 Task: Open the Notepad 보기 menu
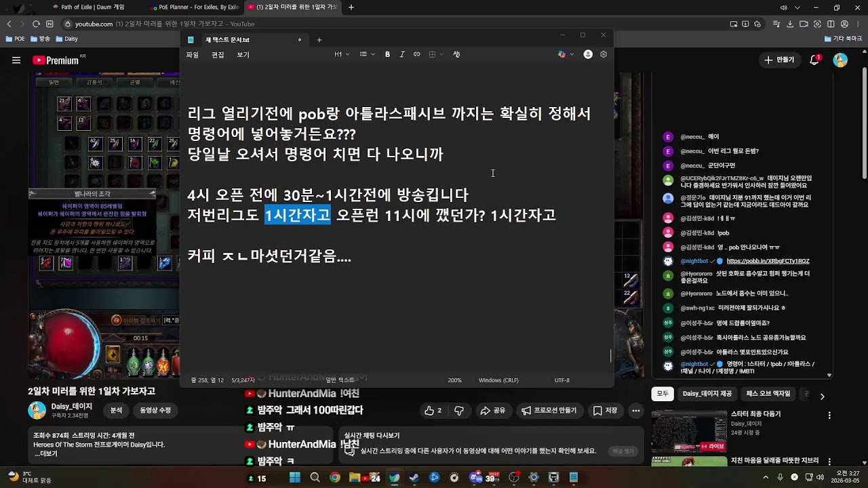(x=243, y=54)
